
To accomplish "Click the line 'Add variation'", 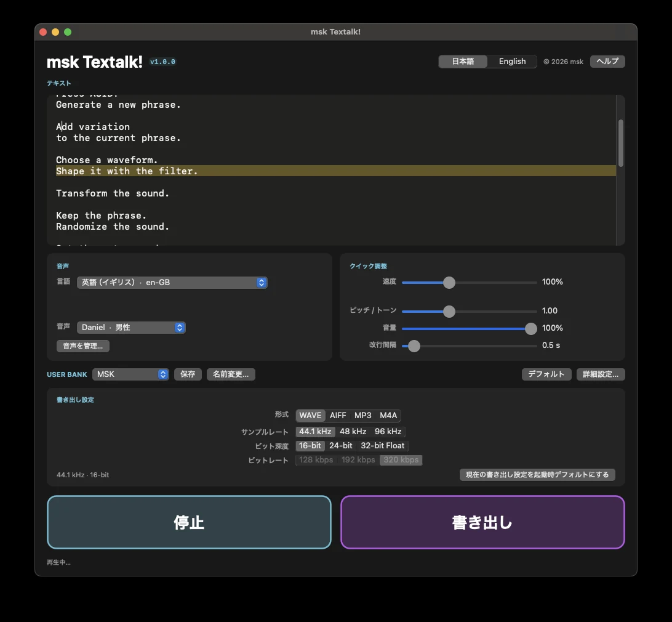I will point(93,126).
